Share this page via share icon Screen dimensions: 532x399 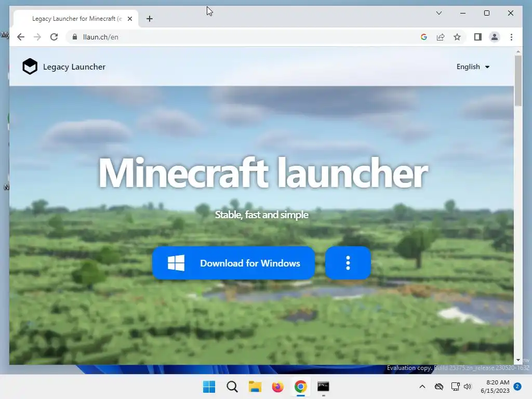pos(441,37)
